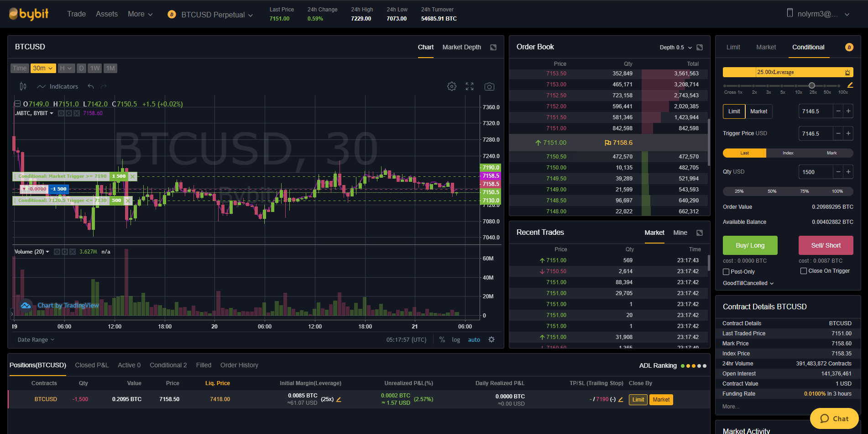Click the Bybit logo

coord(29,14)
